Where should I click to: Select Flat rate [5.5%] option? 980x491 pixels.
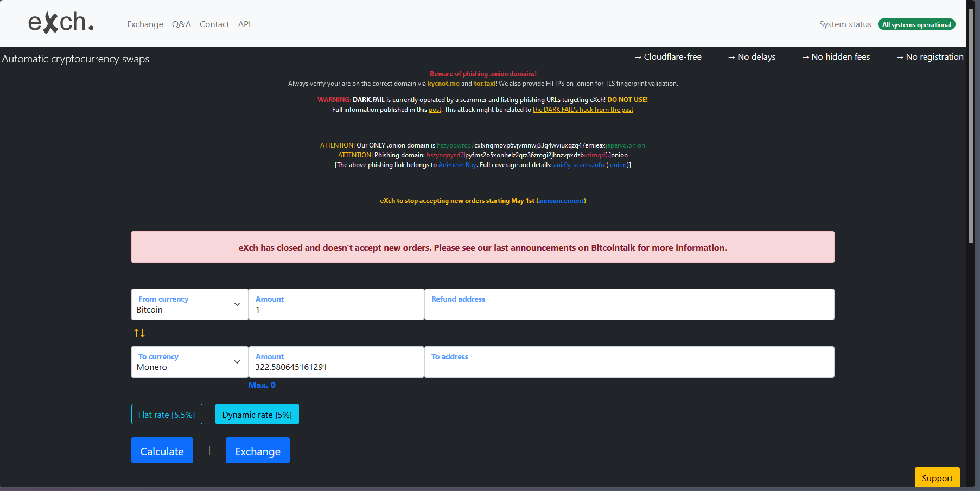167,414
